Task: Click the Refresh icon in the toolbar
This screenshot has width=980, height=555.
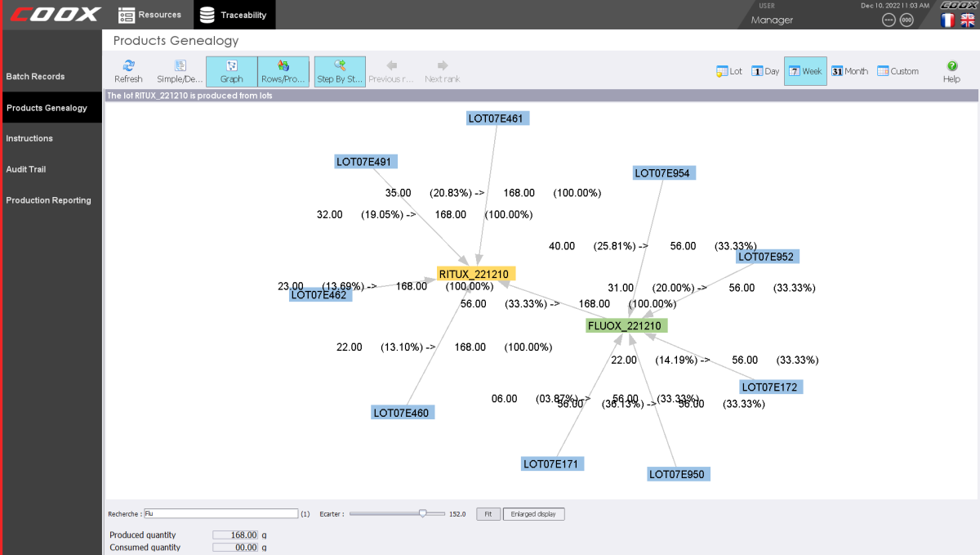Action: [x=128, y=71]
